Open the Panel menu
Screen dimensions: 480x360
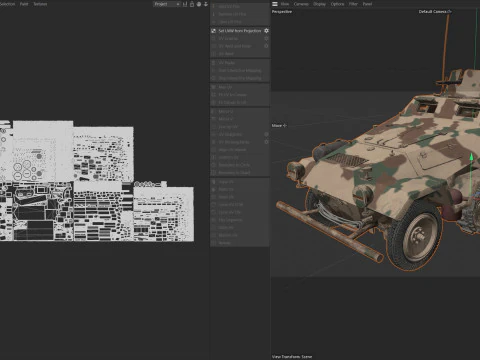[x=367, y=4]
